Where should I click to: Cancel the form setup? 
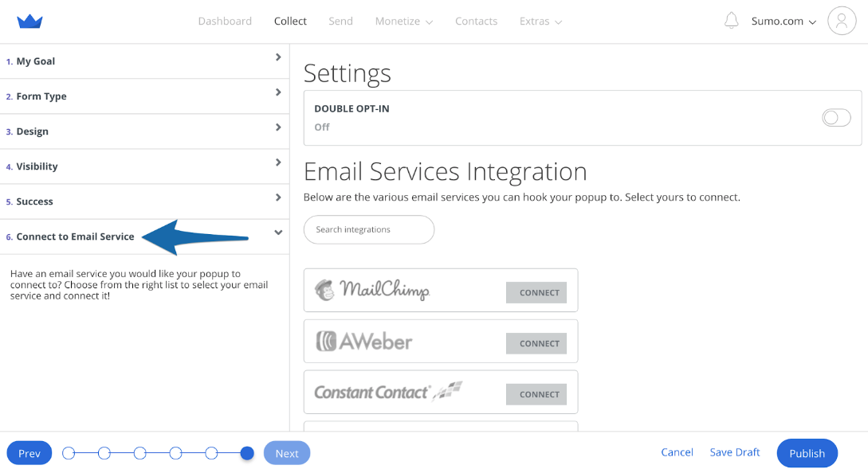click(677, 452)
